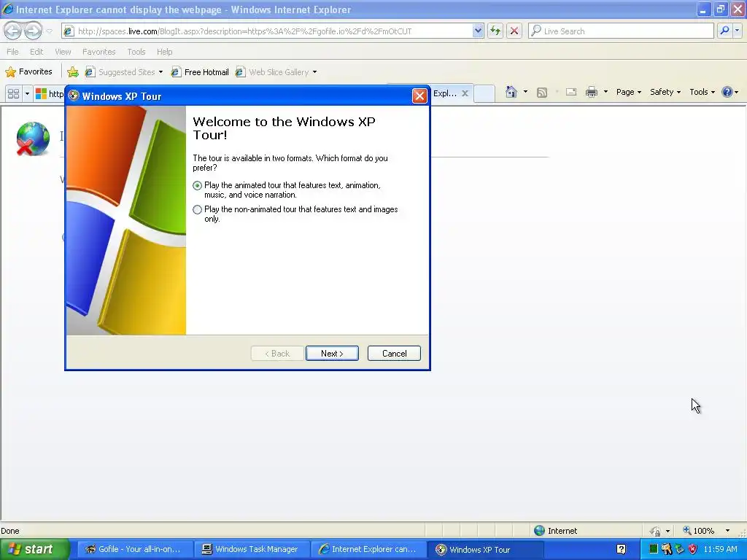This screenshot has height=560, width=747.
Task: Click Internet Explorer Forward arrow
Action: tap(33, 31)
